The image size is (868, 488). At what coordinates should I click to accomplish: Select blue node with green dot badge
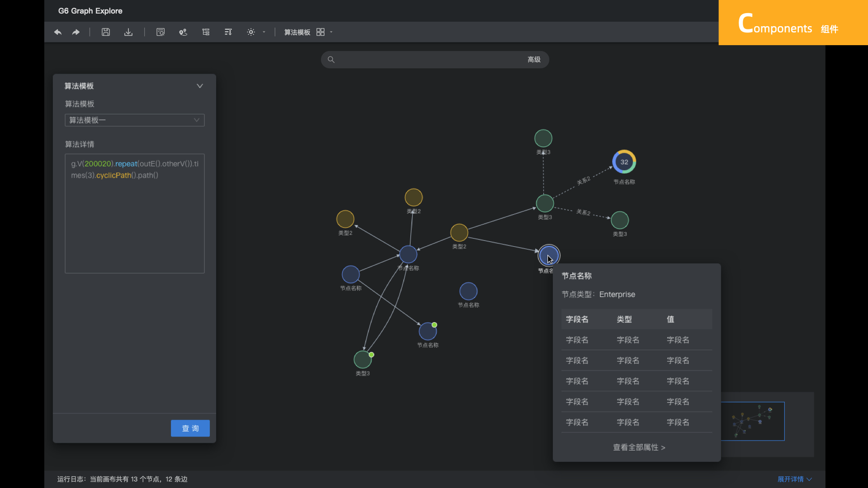pyautogui.click(x=428, y=331)
